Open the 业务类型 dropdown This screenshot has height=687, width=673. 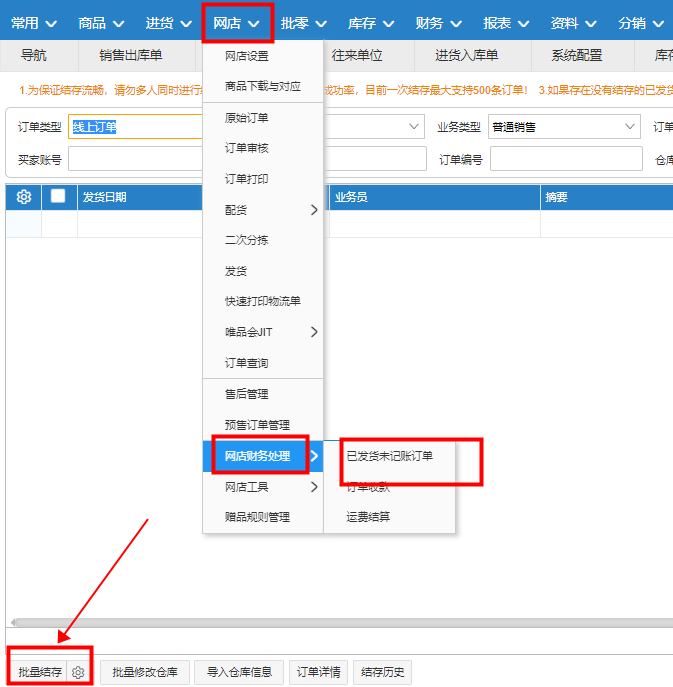[564, 127]
